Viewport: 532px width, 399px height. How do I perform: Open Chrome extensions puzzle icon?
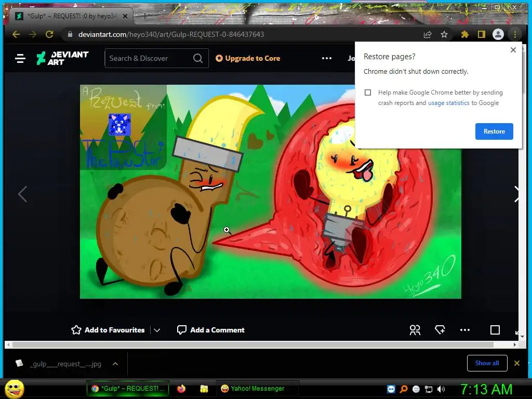(x=465, y=34)
